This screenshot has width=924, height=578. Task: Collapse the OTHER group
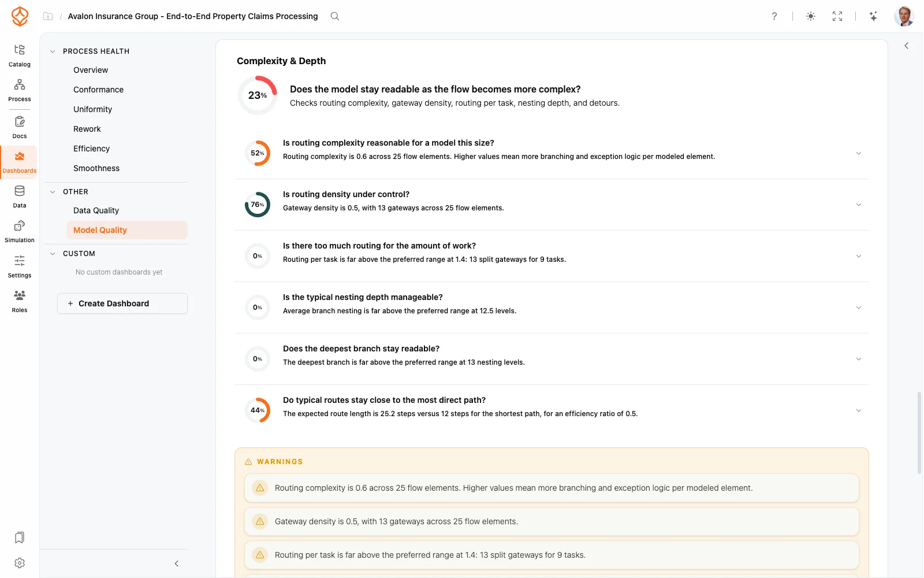pyautogui.click(x=53, y=192)
